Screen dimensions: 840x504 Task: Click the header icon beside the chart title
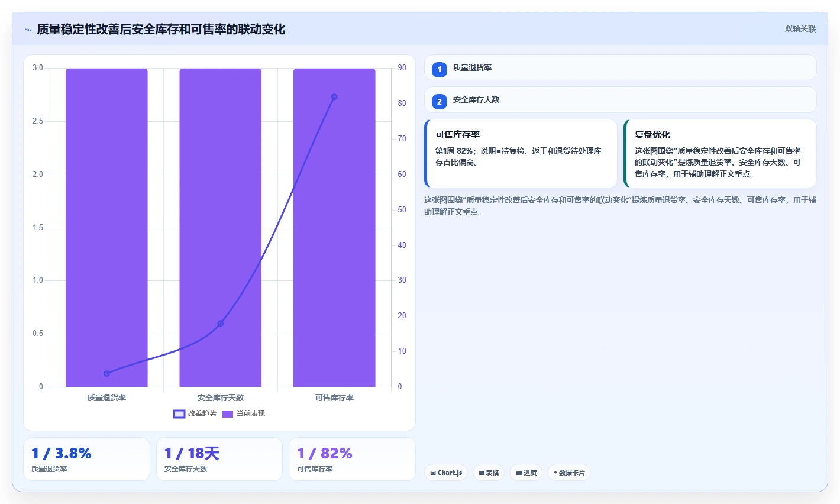[x=28, y=30]
